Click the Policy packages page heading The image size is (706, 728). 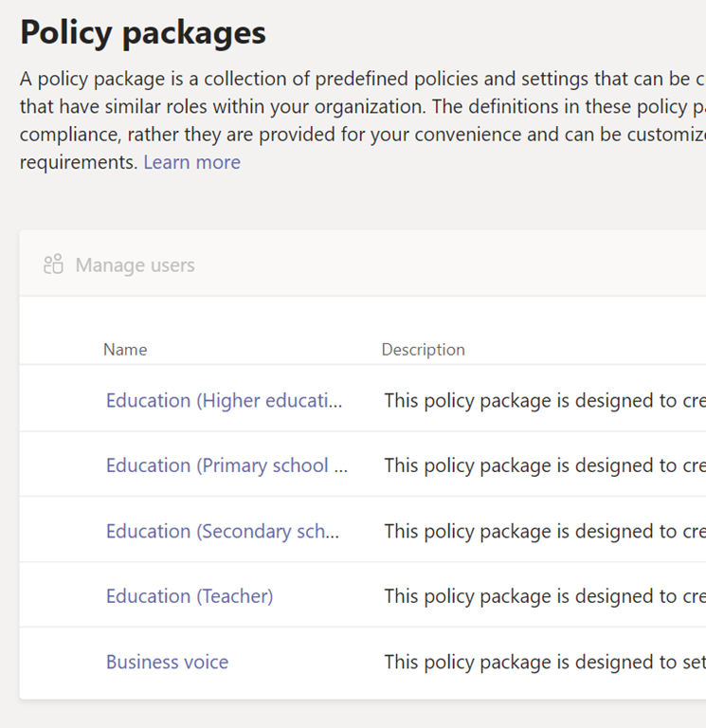click(x=143, y=33)
